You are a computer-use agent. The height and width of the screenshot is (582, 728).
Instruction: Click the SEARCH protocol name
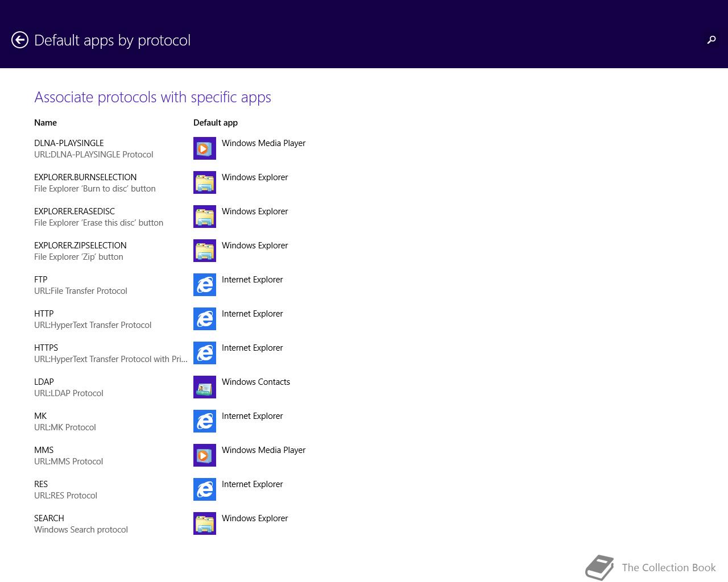[49, 518]
